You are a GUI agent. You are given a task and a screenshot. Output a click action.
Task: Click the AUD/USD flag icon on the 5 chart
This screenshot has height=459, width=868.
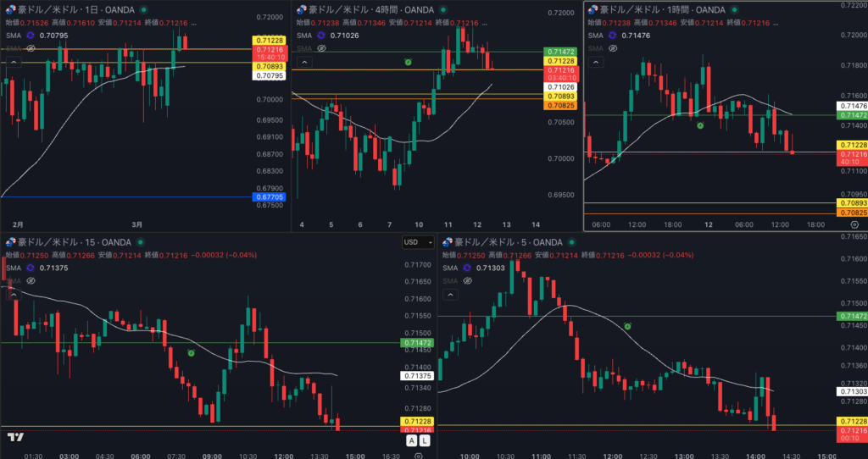click(448, 242)
